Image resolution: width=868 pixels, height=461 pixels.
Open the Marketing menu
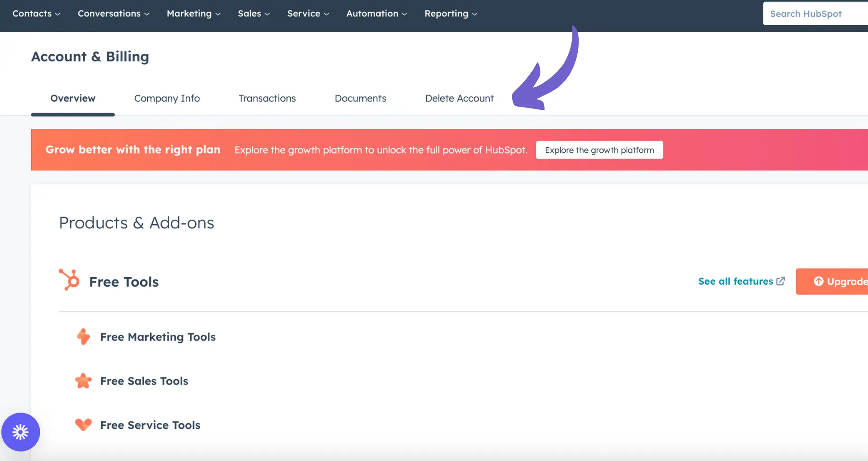coord(193,14)
